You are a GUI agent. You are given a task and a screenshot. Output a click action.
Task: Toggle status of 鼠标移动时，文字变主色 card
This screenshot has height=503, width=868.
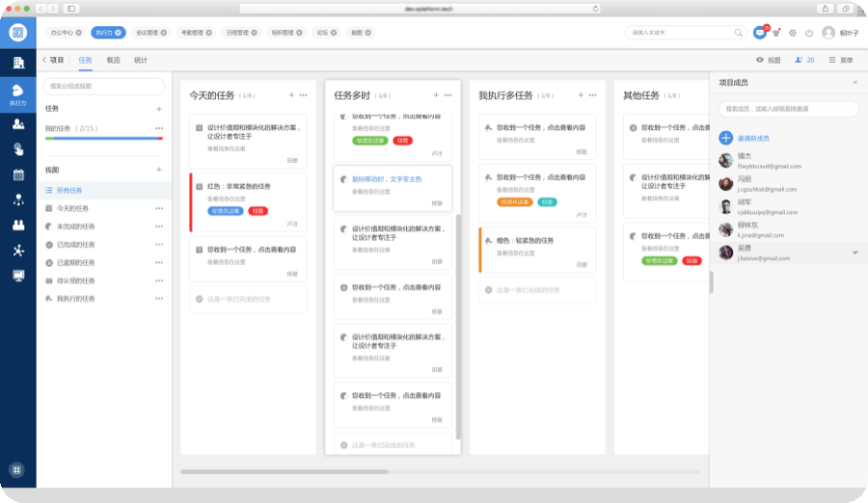point(343,179)
